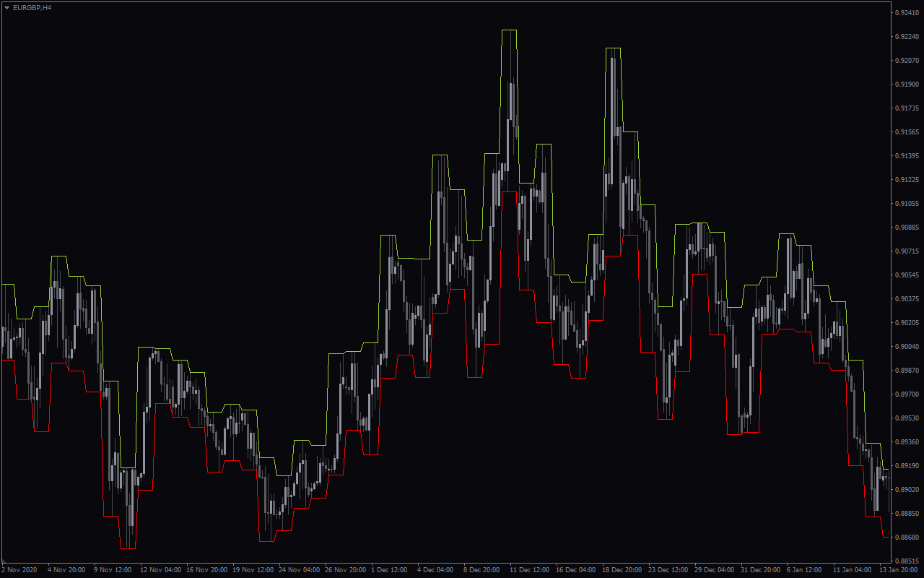Click the 12 Nov 04:00 time label
Image resolution: width=924 pixels, height=578 pixels.
[x=161, y=569]
